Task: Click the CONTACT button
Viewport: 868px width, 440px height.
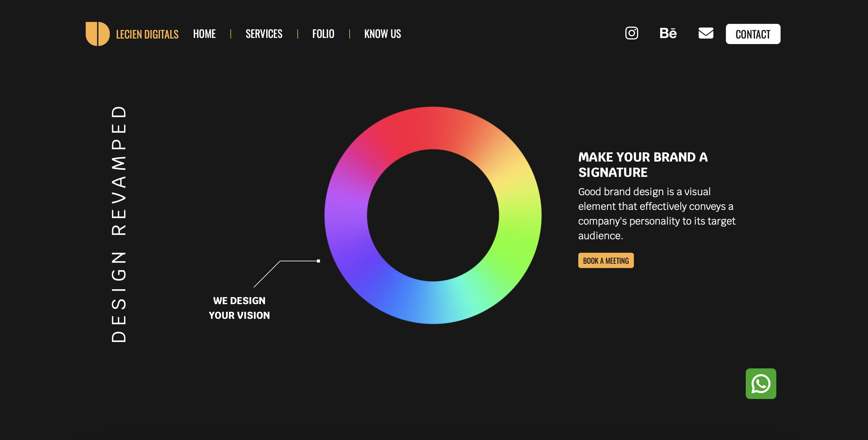Action: coord(753,34)
